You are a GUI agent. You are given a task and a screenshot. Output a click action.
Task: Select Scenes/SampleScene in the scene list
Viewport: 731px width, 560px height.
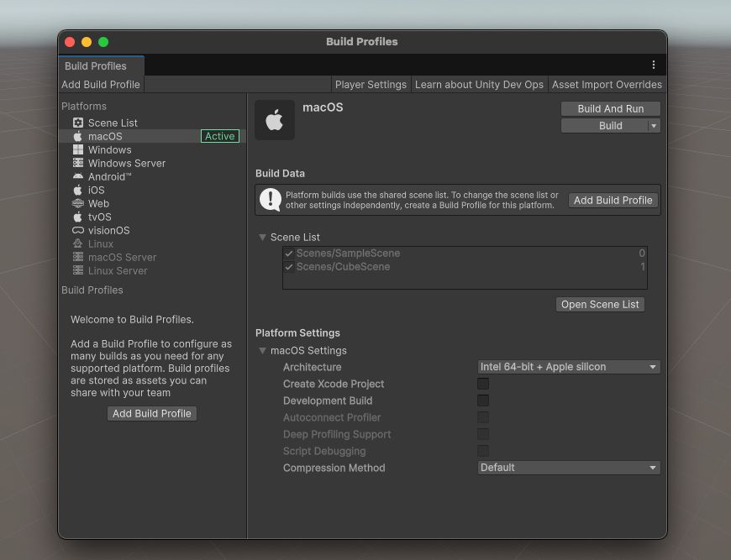465,254
